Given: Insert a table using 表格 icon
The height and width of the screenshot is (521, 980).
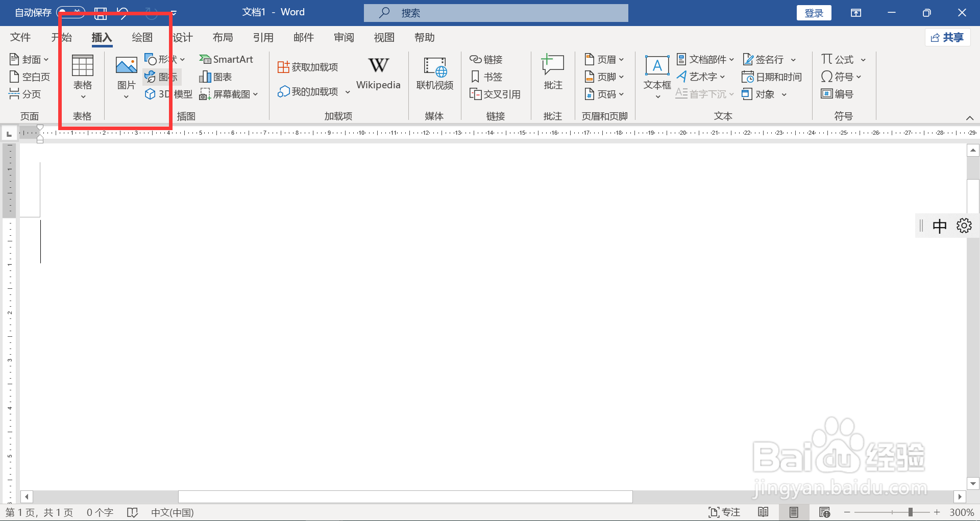Looking at the screenshot, I should 82,77.
